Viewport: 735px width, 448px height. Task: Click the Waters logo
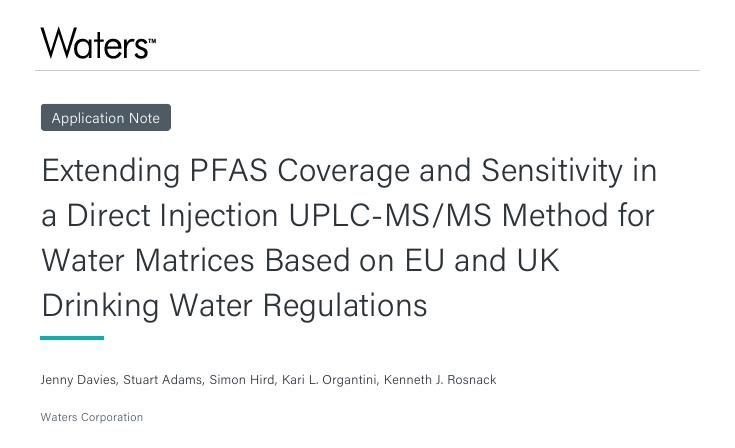coord(93,44)
